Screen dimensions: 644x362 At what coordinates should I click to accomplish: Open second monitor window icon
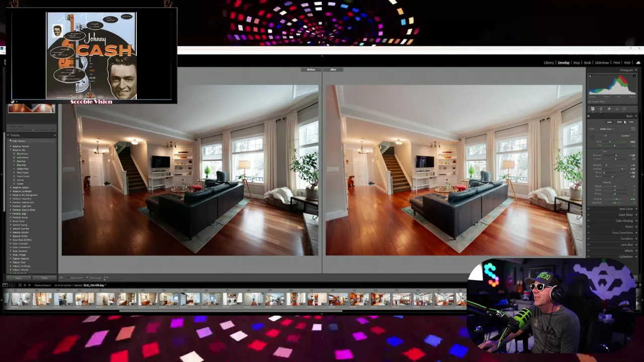pos(12,285)
